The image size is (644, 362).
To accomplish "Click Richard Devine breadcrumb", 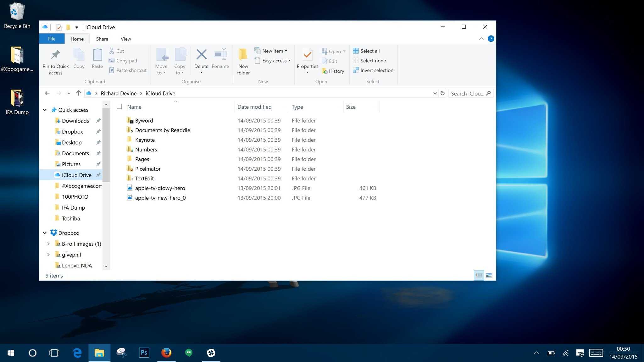I will point(119,93).
